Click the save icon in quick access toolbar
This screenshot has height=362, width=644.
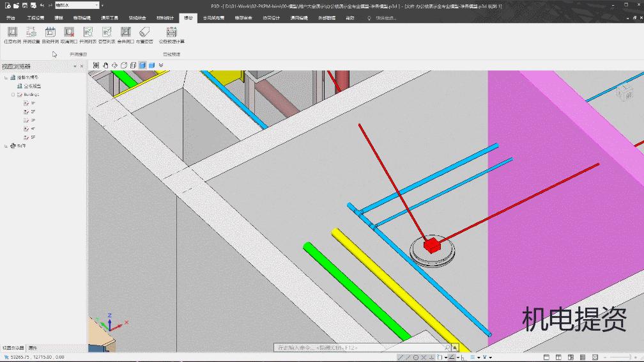point(24,5)
